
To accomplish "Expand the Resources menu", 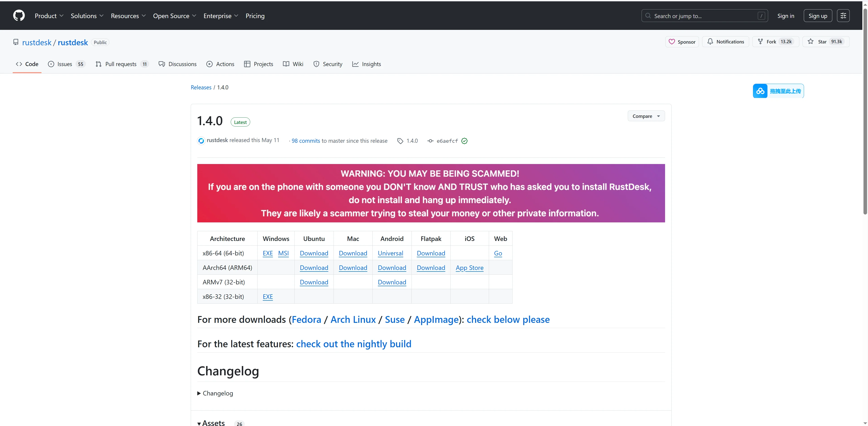I will tap(128, 16).
